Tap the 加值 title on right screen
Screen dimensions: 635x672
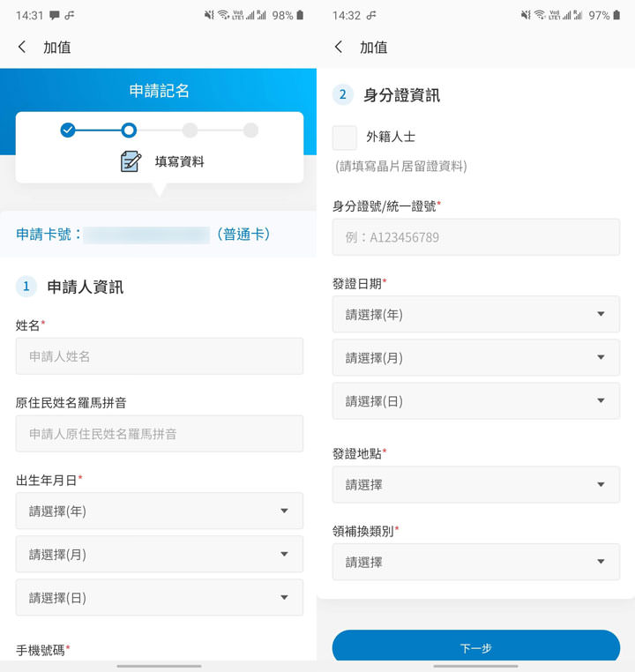click(374, 47)
